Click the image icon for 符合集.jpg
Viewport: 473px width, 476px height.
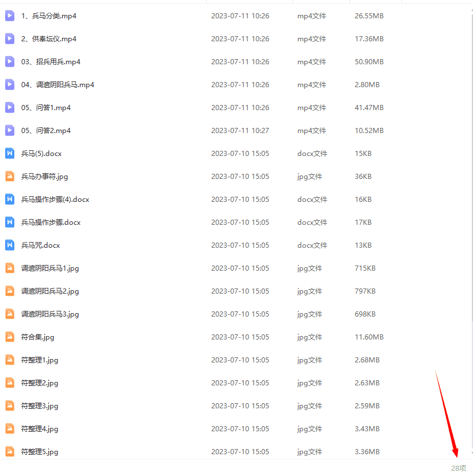click(10, 337)
